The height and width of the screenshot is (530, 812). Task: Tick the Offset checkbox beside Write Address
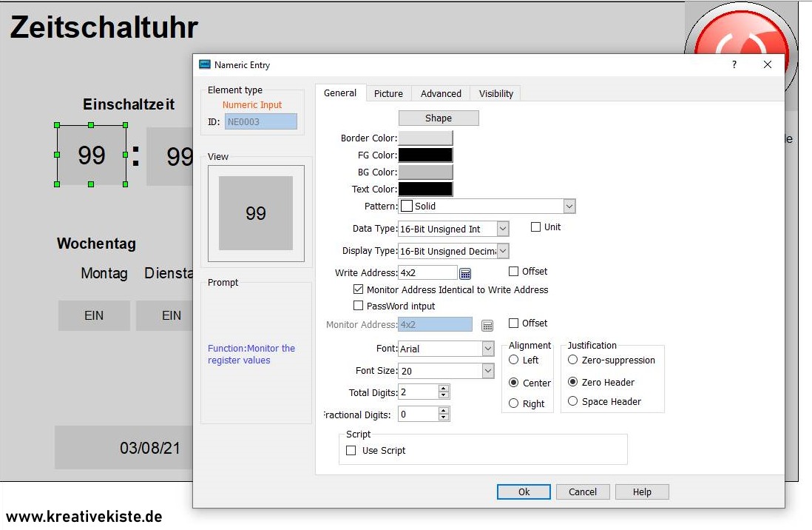514,271
